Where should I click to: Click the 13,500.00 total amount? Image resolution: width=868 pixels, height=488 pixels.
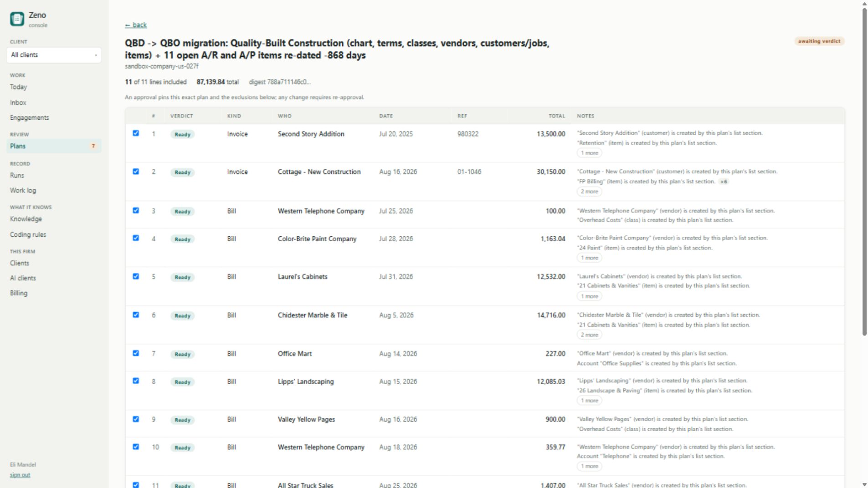click(551, 134)
